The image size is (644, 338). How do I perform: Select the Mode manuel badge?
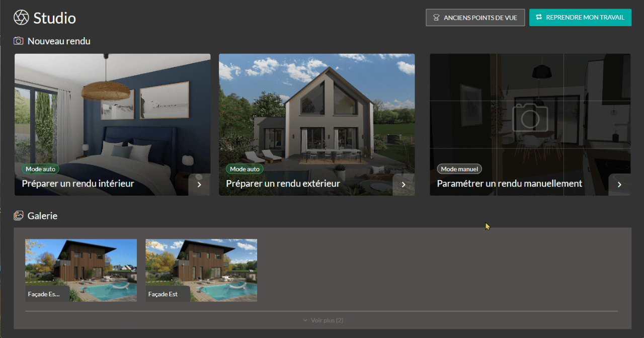pos(459,169)
